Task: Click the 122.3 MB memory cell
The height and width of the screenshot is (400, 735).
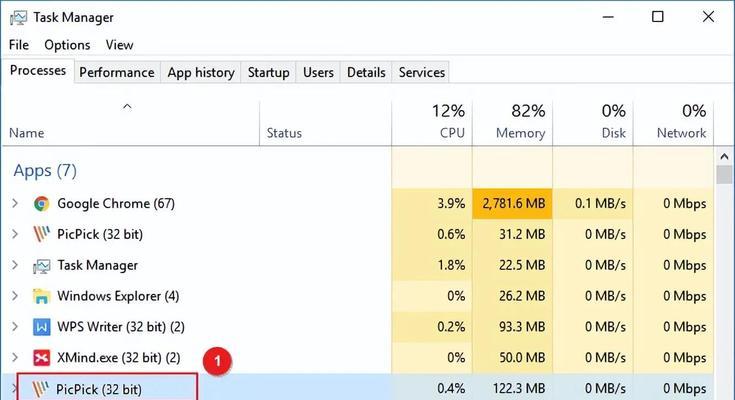Action: click(x=512, y=388)
